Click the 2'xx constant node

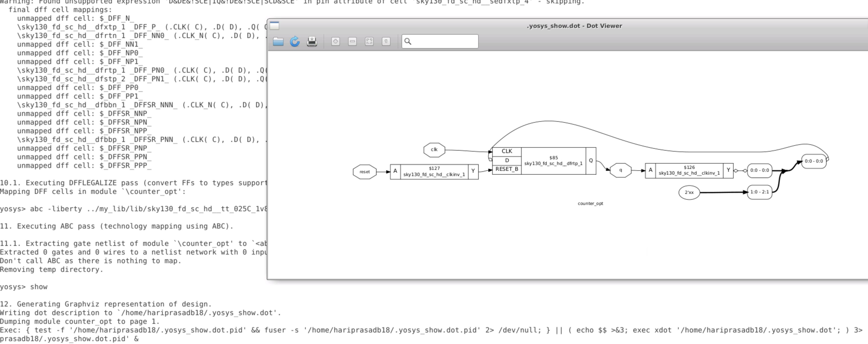689,192
